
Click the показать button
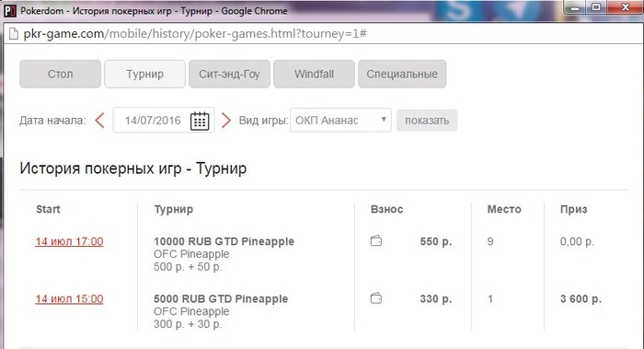[x=427, y=121]
